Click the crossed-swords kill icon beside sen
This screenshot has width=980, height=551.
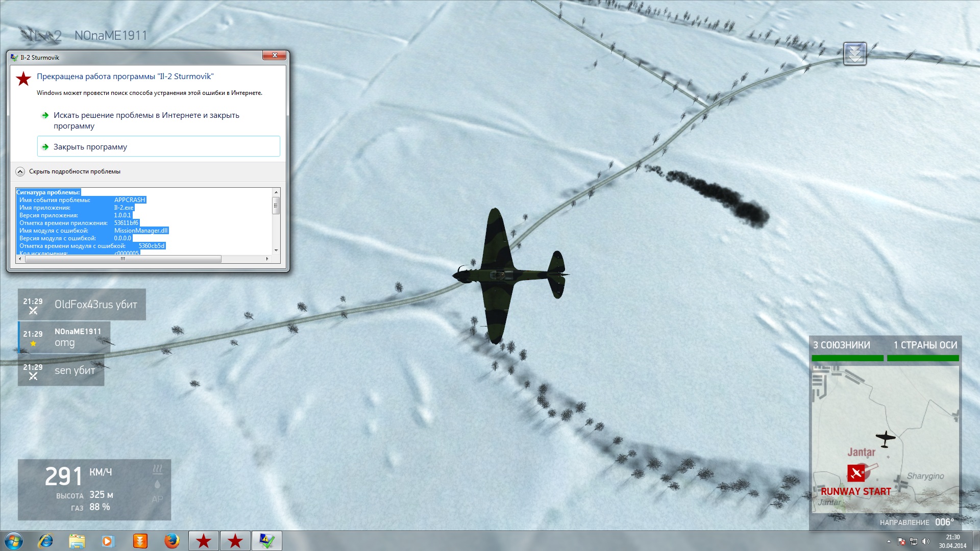click(33, 377)
